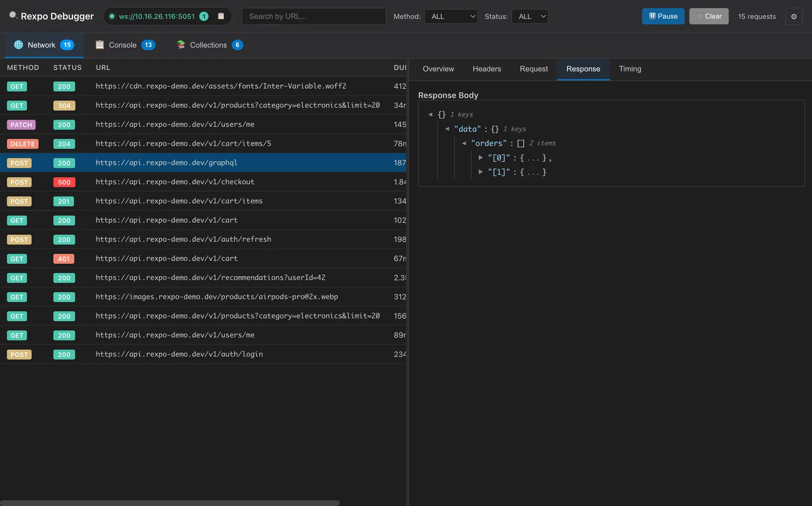Click the horizontal scrollbar under the request list
Viewport: 812px width, 506px height.
170,503
